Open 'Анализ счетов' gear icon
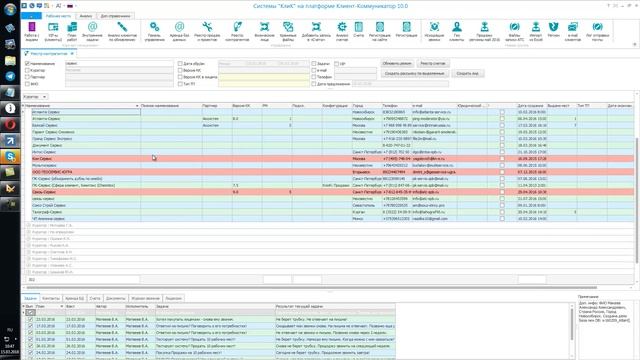640x360 pixels. [342, 31]
